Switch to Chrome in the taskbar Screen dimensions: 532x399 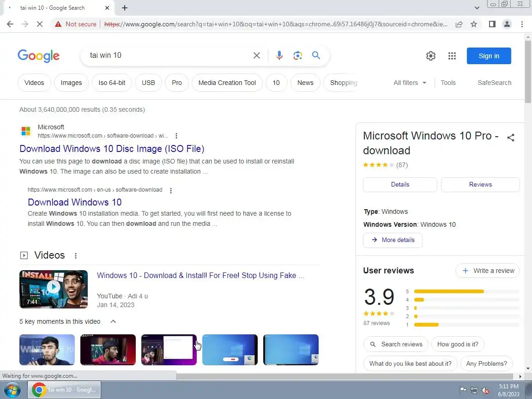click(64, 390)
